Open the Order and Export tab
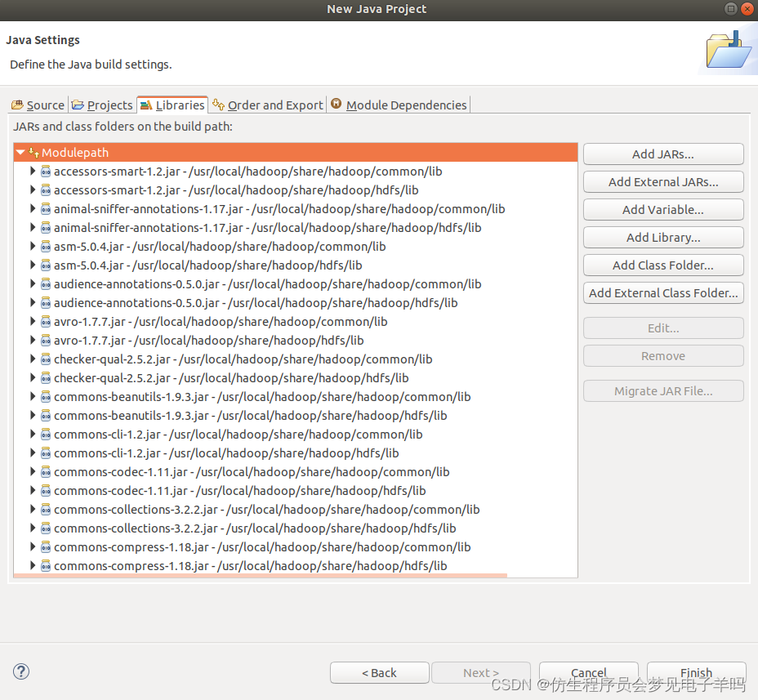The width and height of the screenshot is (758, 700). [x=268, y=105]
